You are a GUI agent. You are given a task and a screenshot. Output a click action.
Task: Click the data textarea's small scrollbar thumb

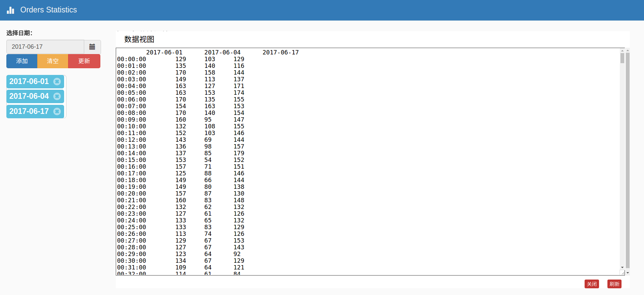[x=622, y=58]
